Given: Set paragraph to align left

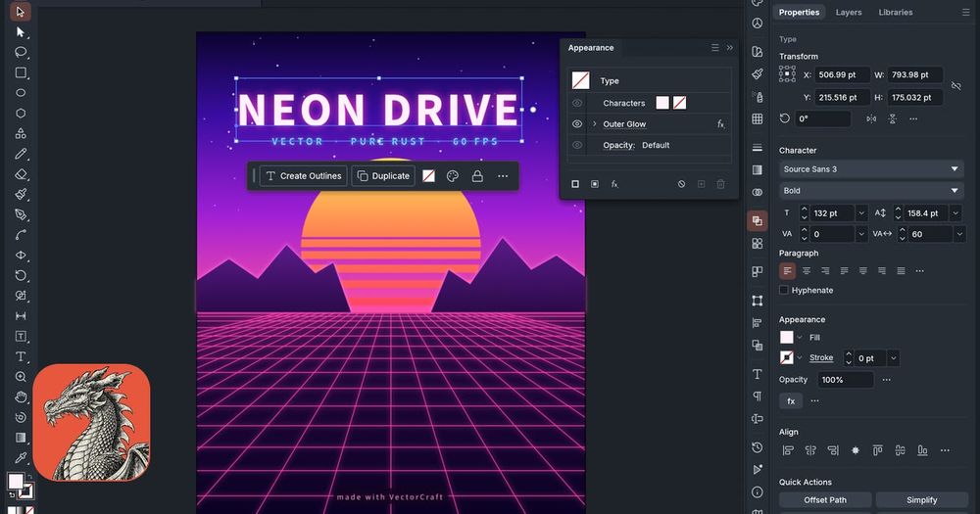Looking at the screenshot, I should click(788, 270).
